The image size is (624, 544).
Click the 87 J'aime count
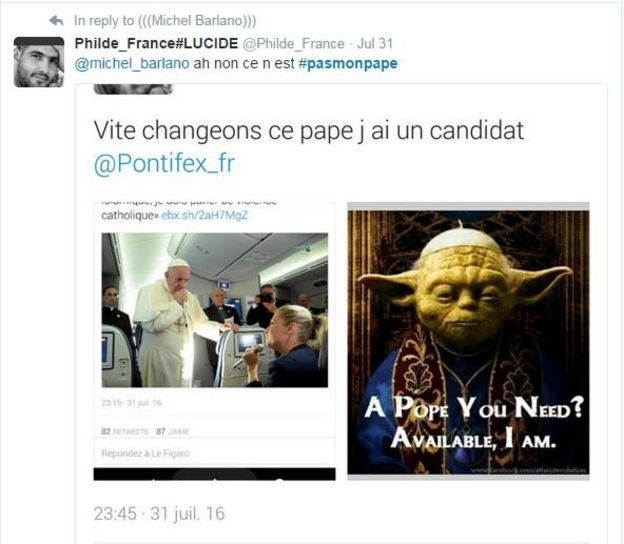click(x=173, y=431)
